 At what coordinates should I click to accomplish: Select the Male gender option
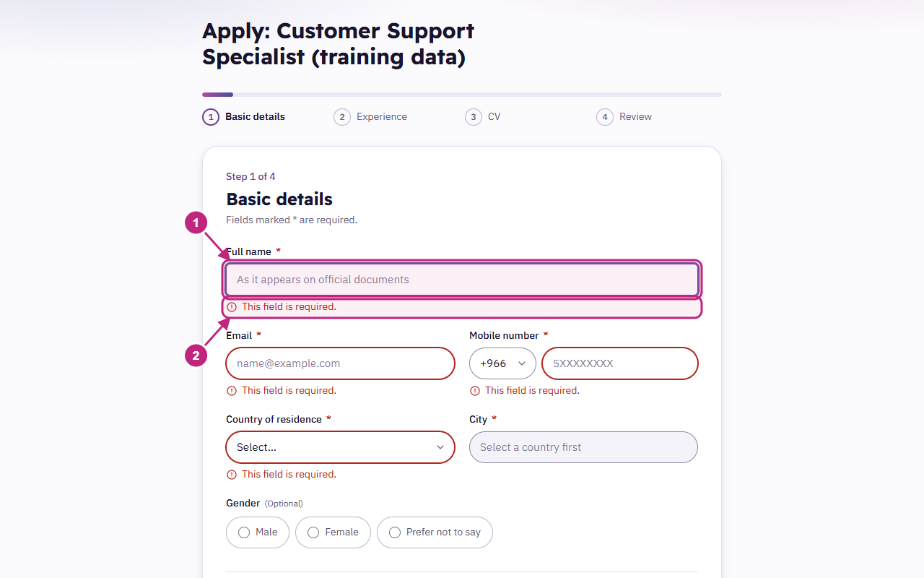(x=258, y=532)
